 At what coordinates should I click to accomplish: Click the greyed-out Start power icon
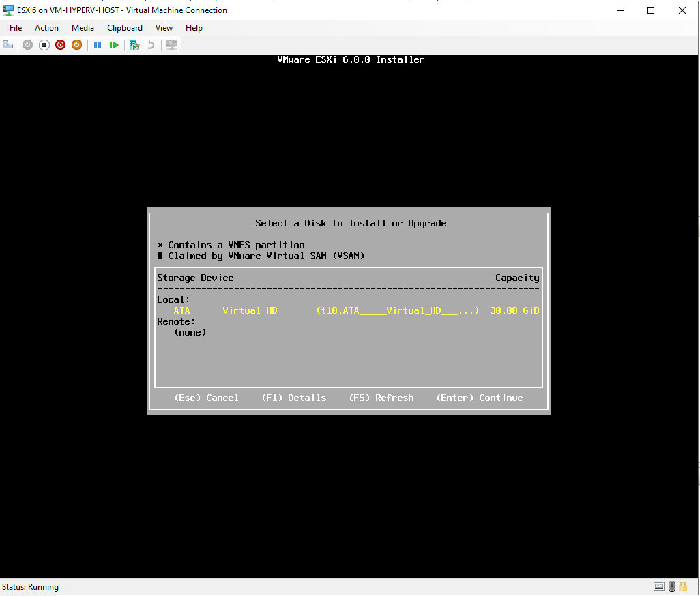pyautogui.click(x=28, y=44)
